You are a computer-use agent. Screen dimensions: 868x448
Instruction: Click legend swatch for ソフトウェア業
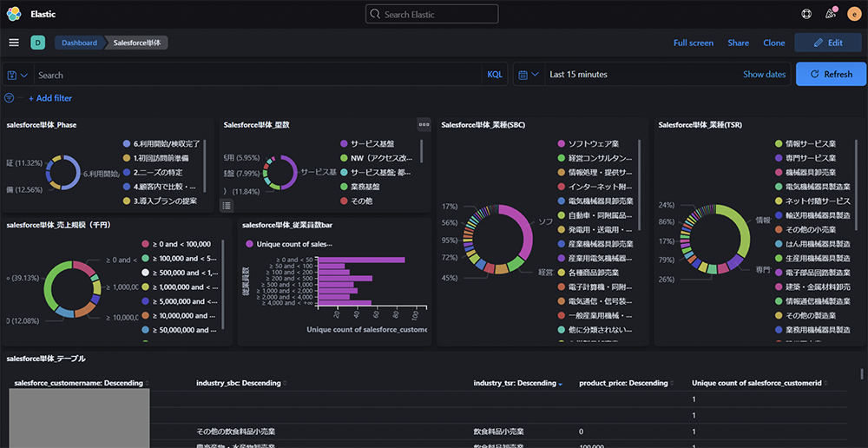click(562, 143)
